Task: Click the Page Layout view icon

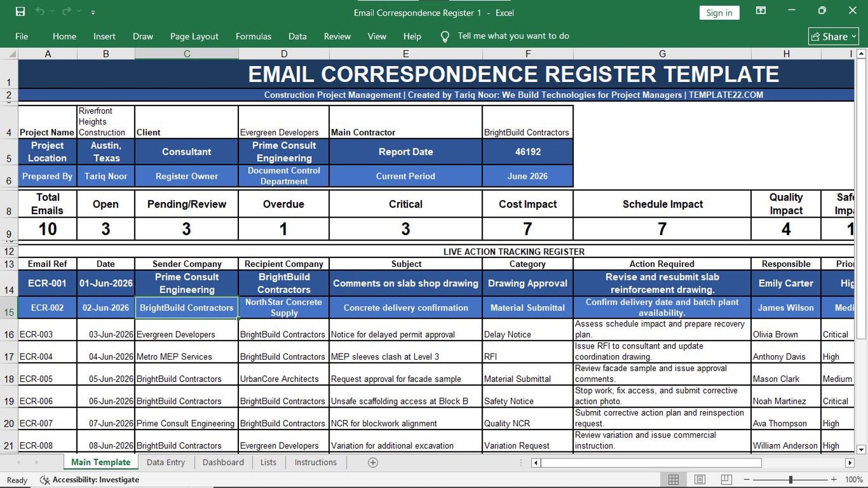Action: [x=700, y=479]
